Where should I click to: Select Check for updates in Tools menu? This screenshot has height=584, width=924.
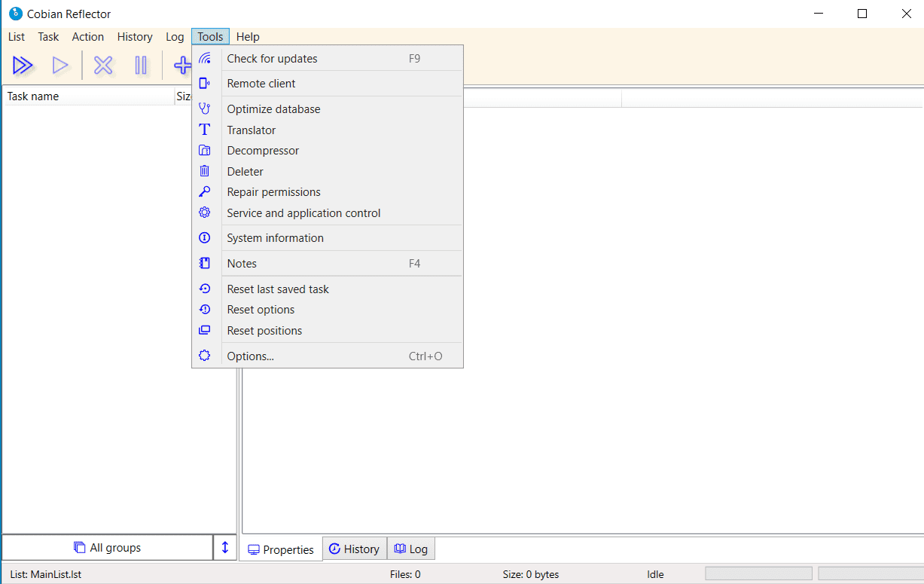coord(272,59)
